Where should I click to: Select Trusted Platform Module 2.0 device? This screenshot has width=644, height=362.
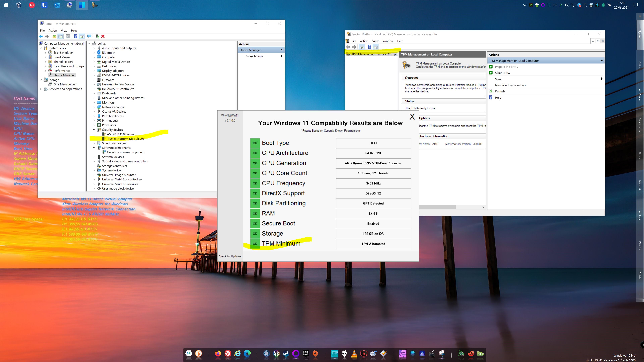[x=125, y=139]
